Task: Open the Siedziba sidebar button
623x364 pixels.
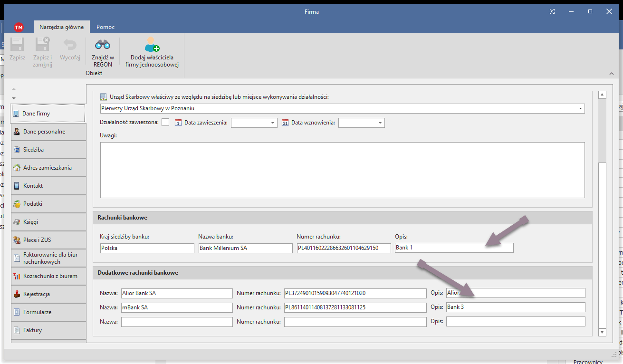Action: 48,150
